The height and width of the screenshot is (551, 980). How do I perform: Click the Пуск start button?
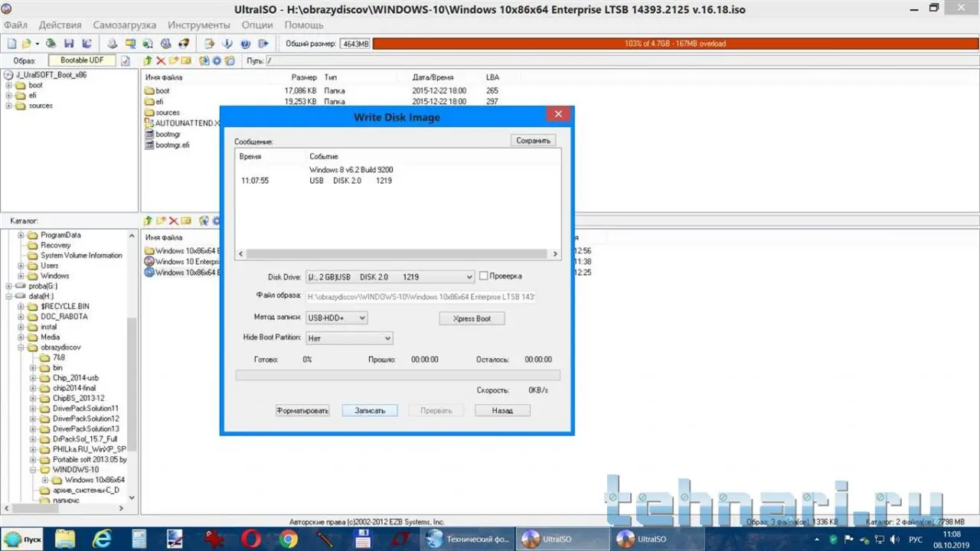click(x=23, y=539)
